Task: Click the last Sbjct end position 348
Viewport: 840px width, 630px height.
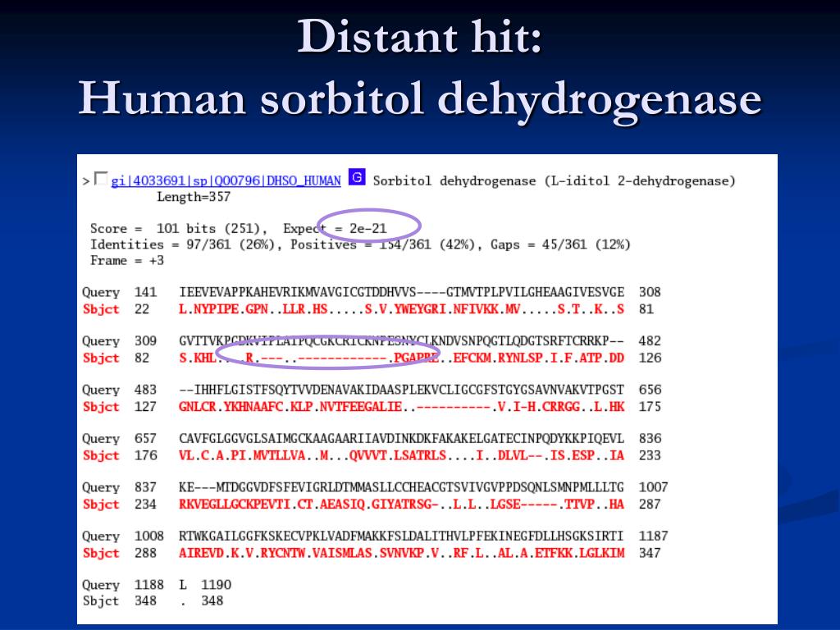Action: [x=212, y=600]
